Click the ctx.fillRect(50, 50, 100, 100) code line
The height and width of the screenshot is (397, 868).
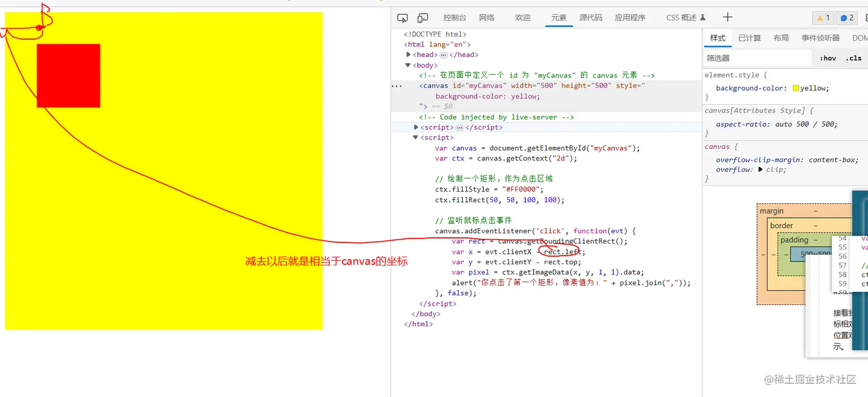(x=500, y=200)
